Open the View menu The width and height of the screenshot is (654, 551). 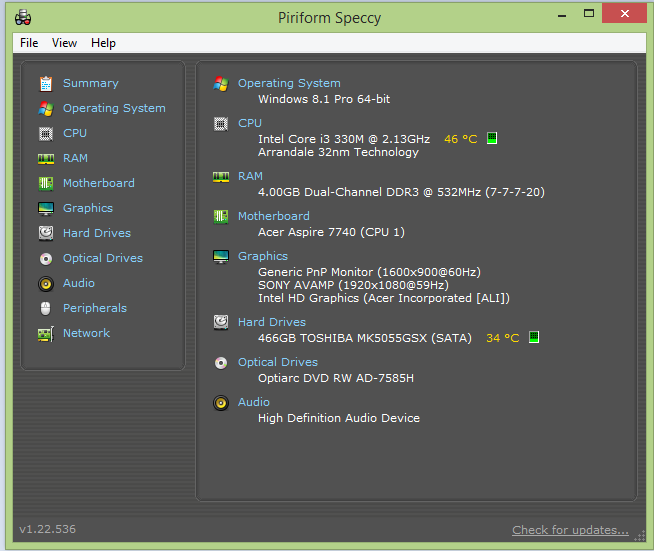pyautogui.click(x=64, y=43)
